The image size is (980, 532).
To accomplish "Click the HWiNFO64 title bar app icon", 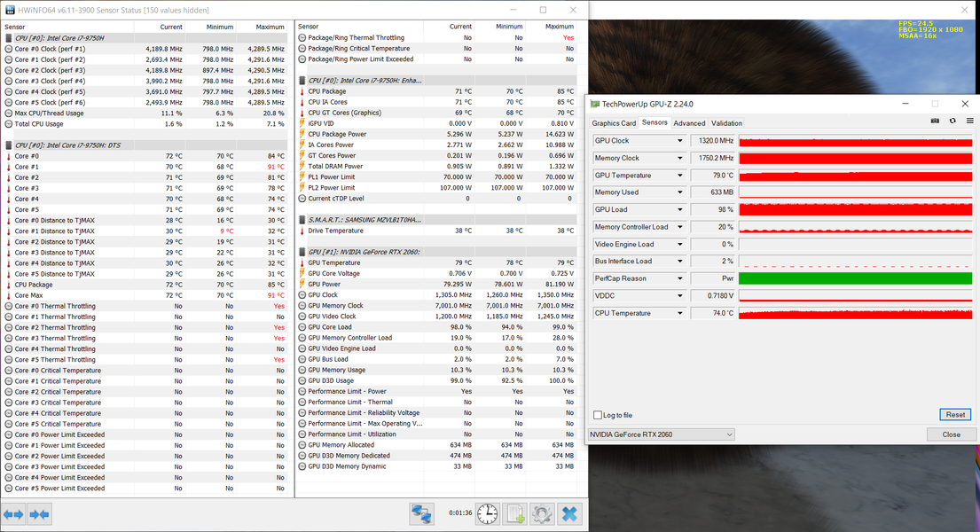I will (10, 10).
